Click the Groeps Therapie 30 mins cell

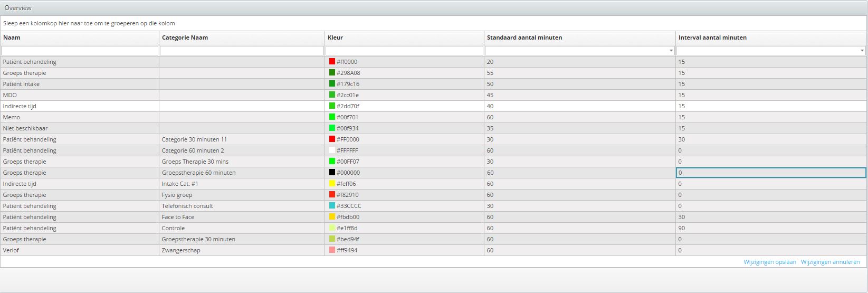[x=242, y=162]
